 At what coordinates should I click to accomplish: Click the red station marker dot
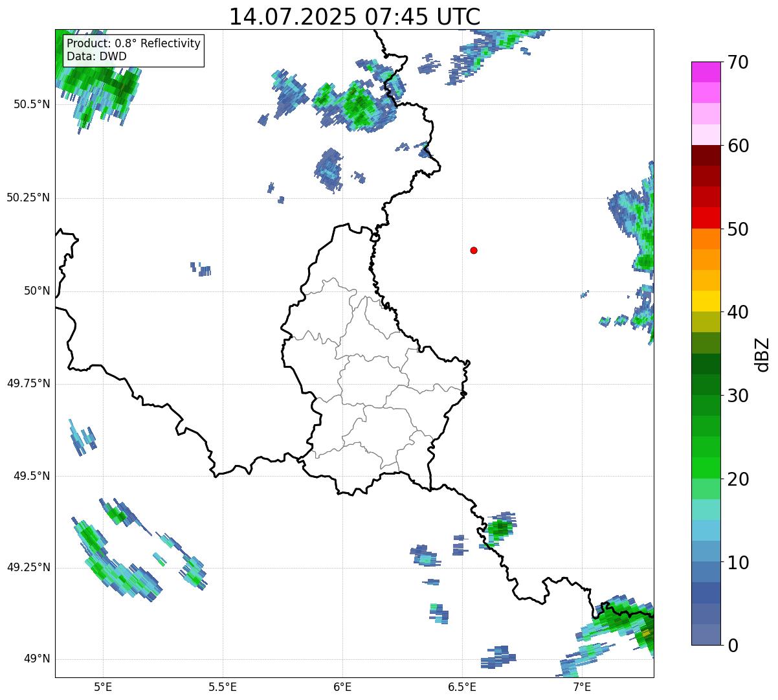pos(474,250)
